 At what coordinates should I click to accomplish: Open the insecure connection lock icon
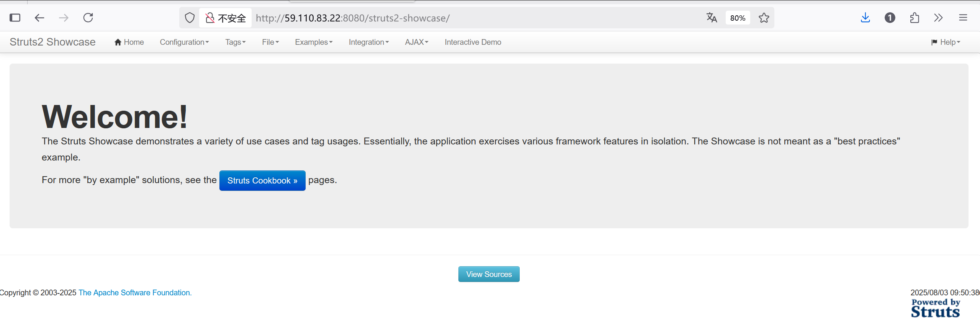click(x=210, y=18)
